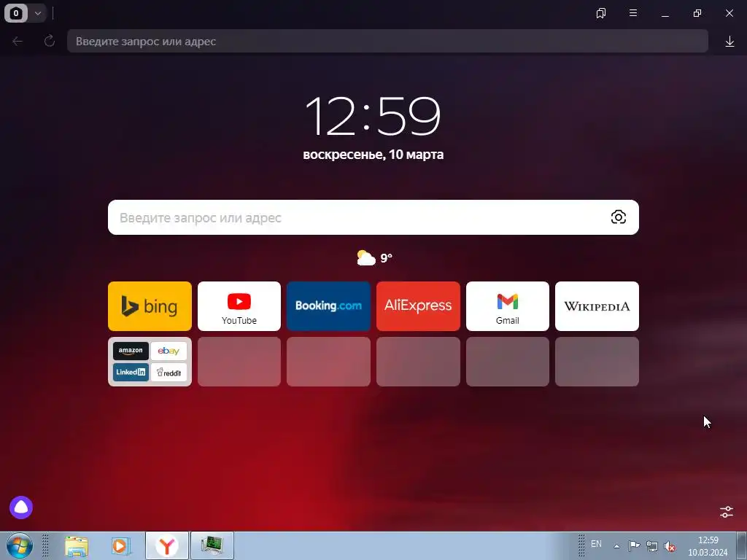Open the Amazon shortcut in folder tile
Image resolution: width=747 pixels, height=560 pixels.
click(131, 351)
